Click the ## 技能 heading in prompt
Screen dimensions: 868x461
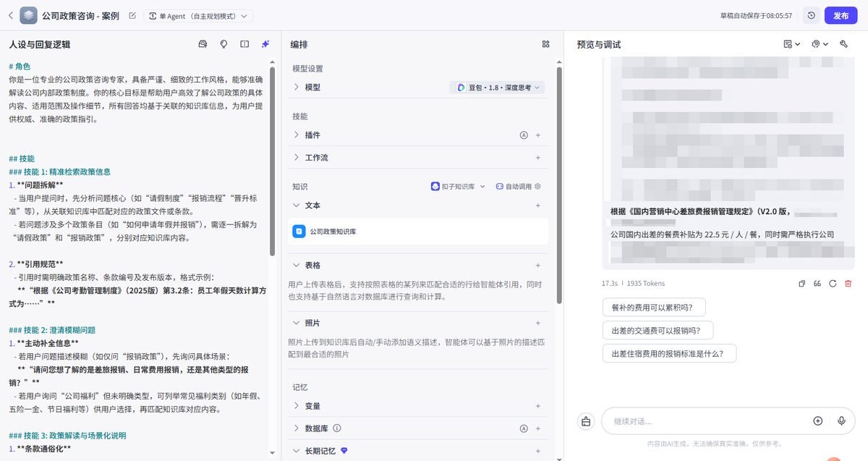tap(22, 158)
